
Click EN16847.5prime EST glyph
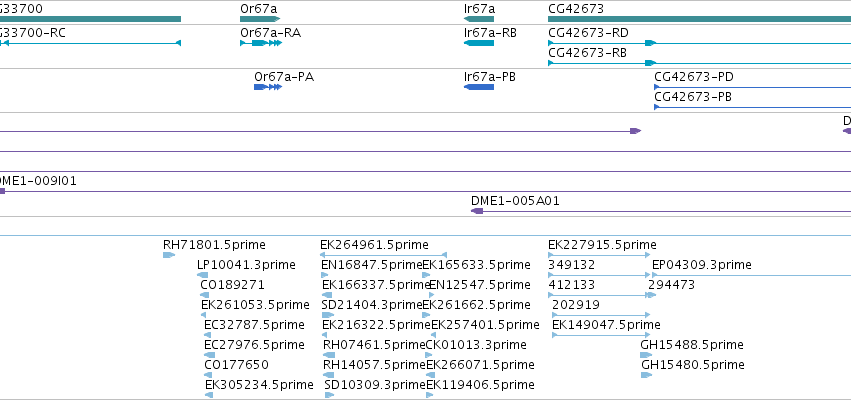click(x=325, y=275)
